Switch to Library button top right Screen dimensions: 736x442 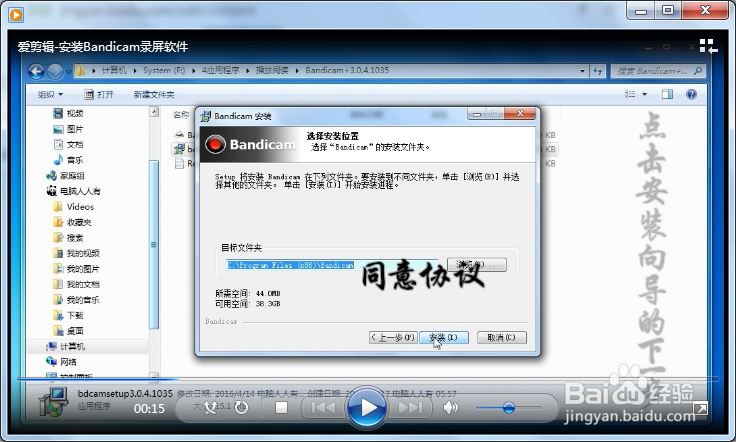click(x=708, y=46)
